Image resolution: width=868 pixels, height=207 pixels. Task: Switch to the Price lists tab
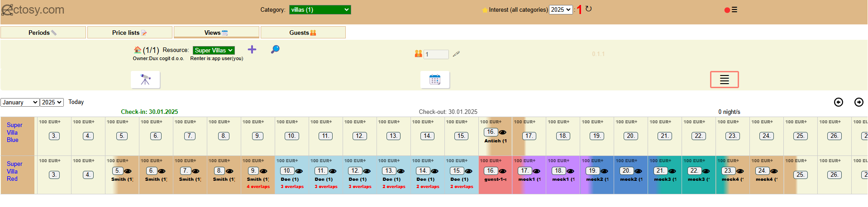pyautogui.click(x=129, y=33)
